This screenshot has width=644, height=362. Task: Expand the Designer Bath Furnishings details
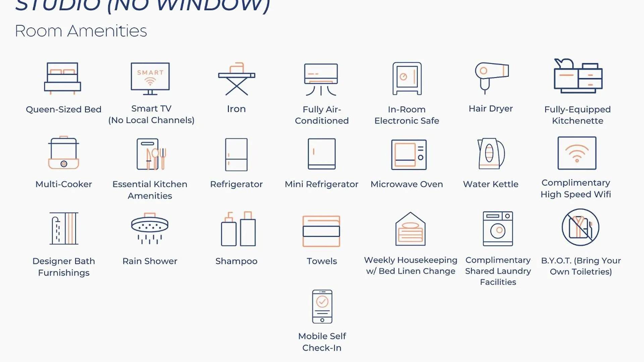63,243
